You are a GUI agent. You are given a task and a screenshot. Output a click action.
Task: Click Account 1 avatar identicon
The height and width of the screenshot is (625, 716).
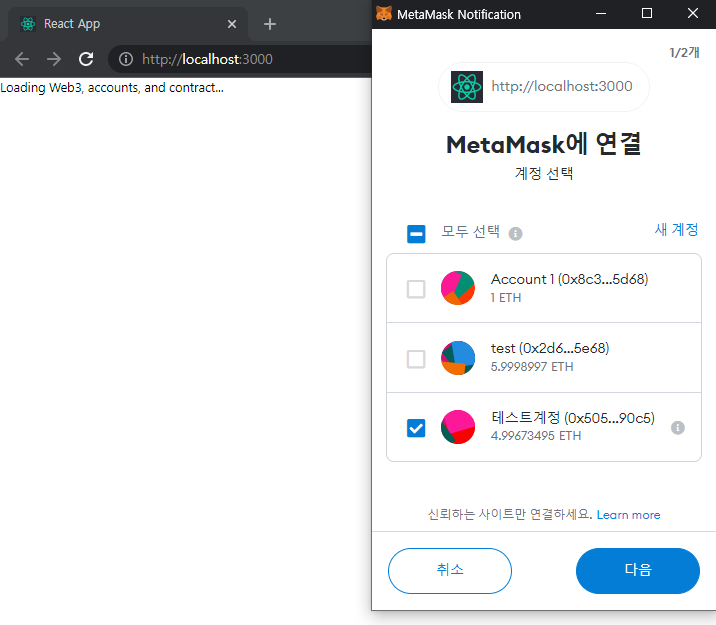458,288
